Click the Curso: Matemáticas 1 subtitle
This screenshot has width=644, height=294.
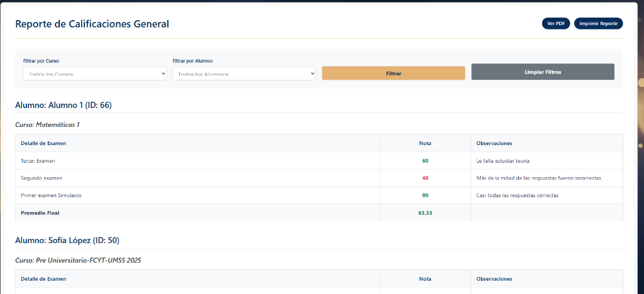47,124
